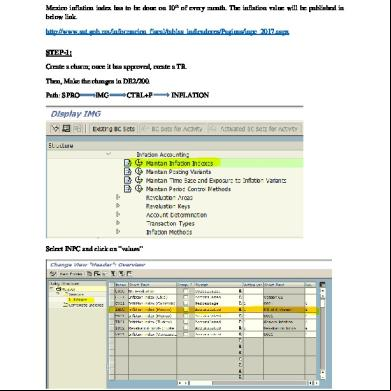The image size is (391, 391).
Task: Expand the Inflation Methods node
Action: click(x=118, y=232)
